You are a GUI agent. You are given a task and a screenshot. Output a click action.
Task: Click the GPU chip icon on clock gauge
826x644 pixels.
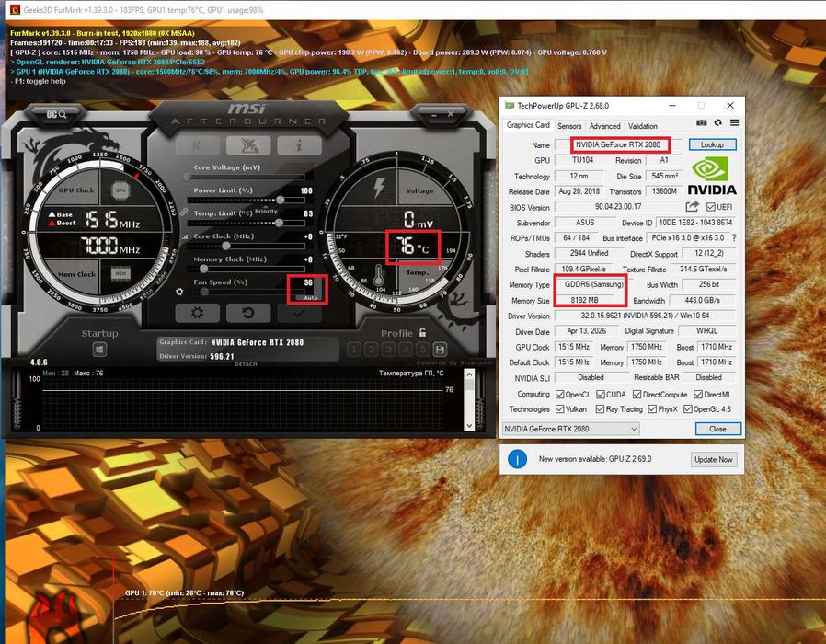pyautogui.click(x=120, y=190)
